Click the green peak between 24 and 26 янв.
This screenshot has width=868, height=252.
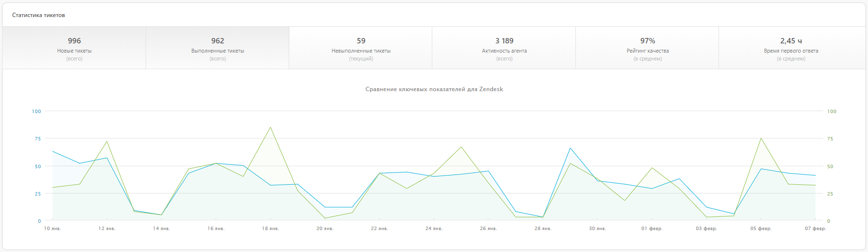[461, 147]
